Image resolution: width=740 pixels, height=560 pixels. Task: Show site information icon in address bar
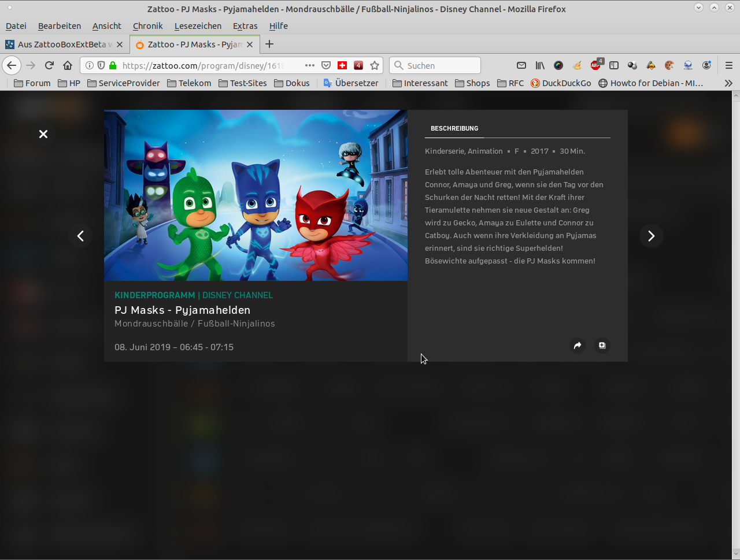pyautogui.click(x=90, y=65)
